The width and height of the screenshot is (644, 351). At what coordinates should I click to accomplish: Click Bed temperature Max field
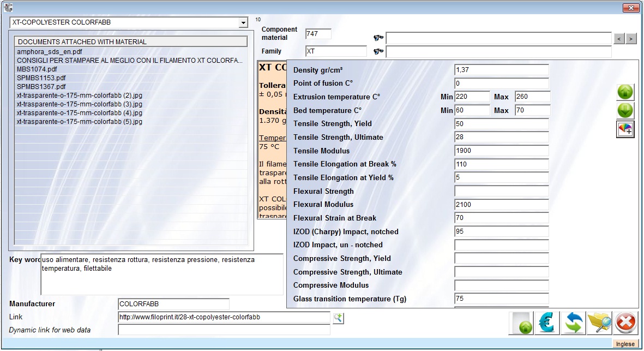(532, 110)
